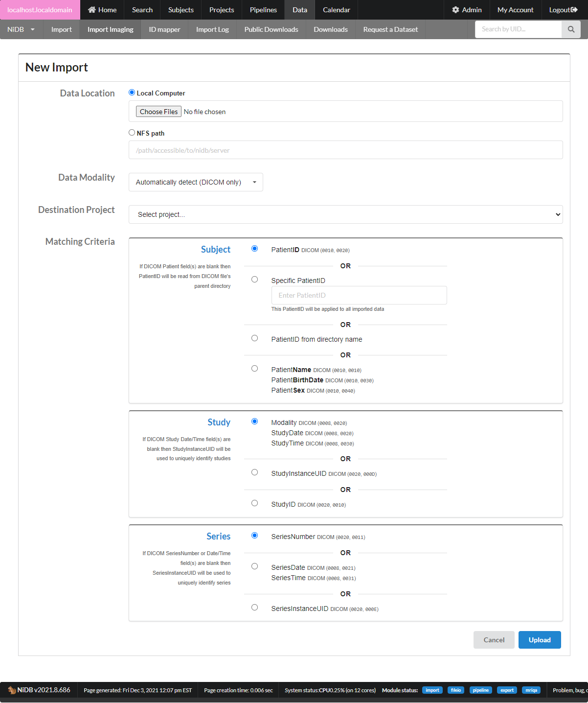Screen dimensions: 588x703
Task: Click the magnifier search button
Action: coord(571,29)
